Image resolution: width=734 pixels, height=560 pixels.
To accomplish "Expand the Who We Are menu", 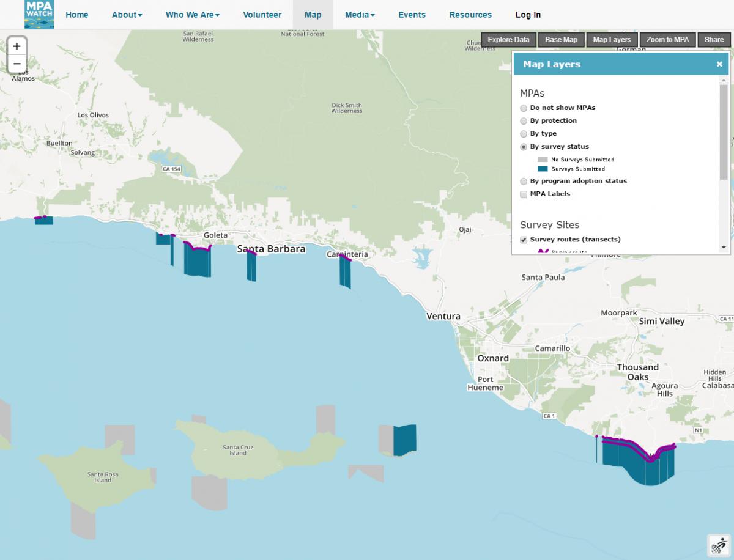I will point(193,15).
